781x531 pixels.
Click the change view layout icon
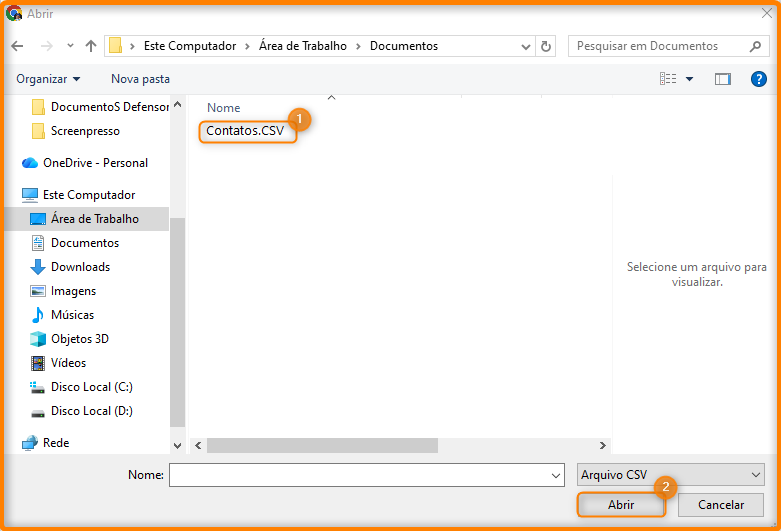tap(668, 79)
